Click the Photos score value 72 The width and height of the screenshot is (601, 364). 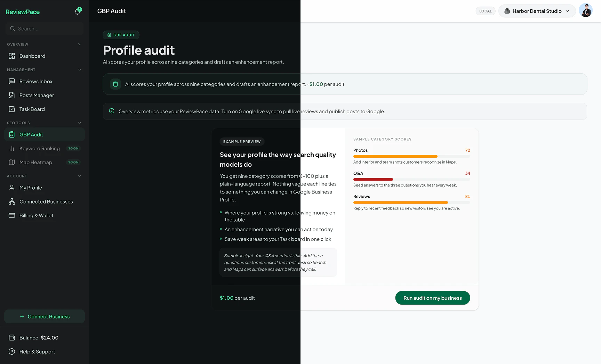coord(467,150)
